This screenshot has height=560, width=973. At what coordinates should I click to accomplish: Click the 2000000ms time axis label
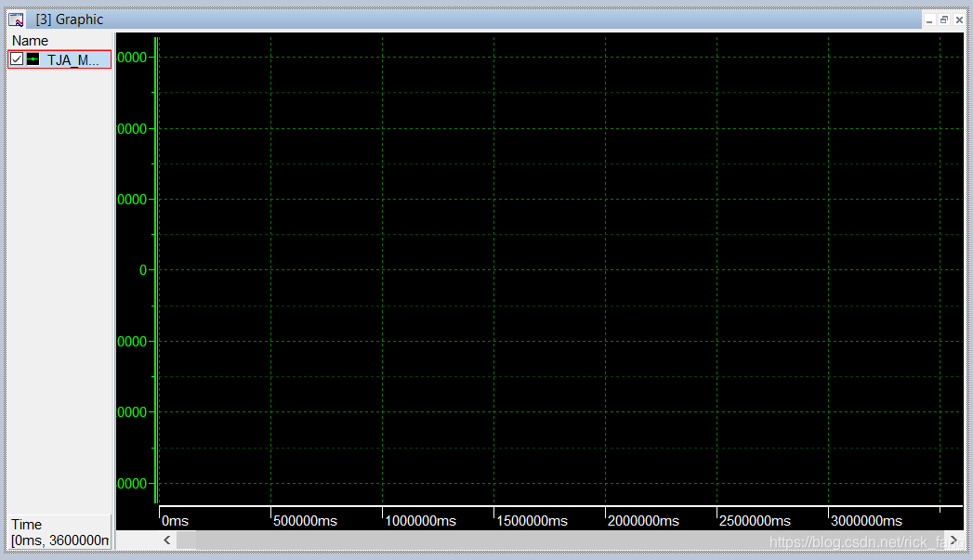pos(643,521)
